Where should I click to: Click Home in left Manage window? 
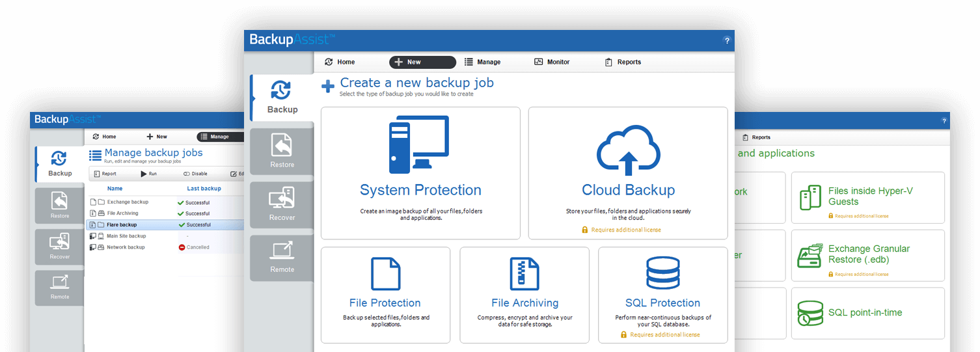coord(104,137)
